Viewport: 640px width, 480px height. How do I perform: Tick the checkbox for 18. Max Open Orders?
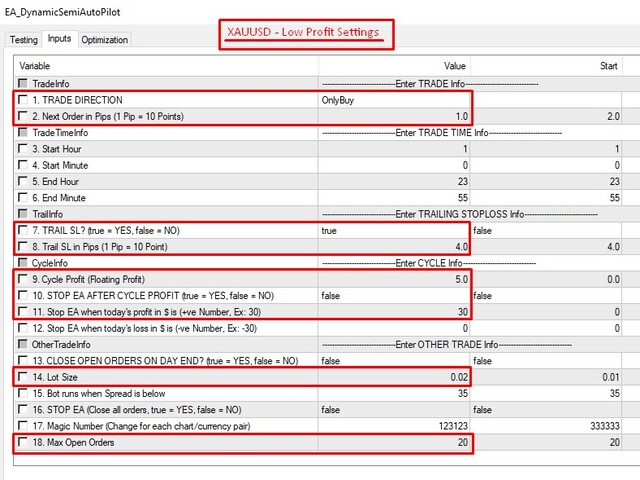(x=23, y=442)
